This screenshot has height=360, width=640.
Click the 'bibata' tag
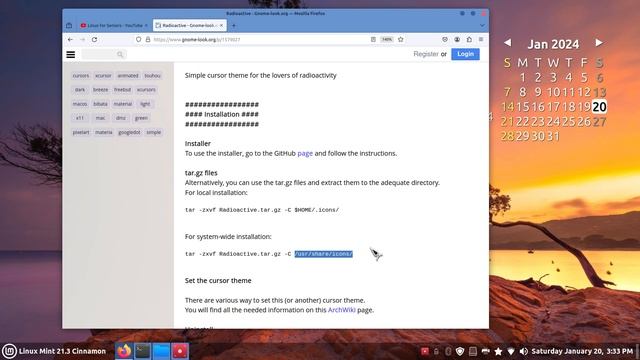click(x=100, y=104)
